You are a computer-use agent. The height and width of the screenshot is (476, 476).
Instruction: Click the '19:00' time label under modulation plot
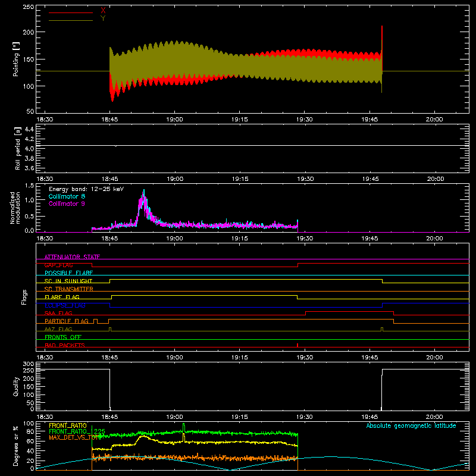[174, 239]
